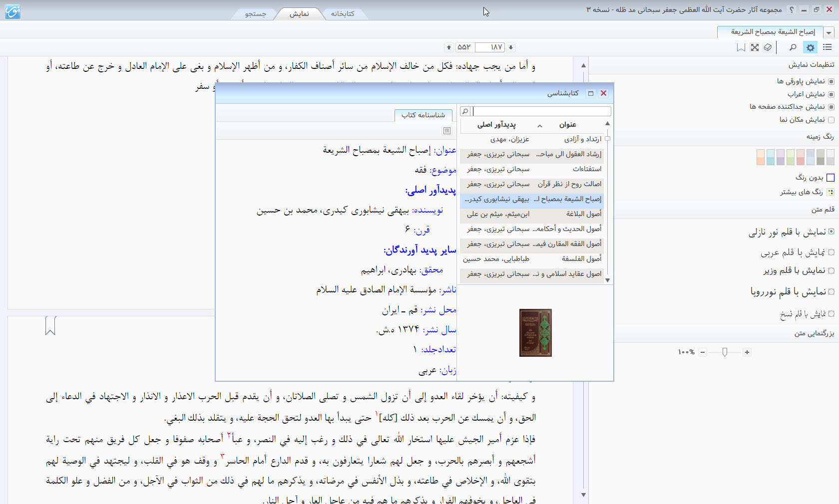
Task: Select the إصباح الشيعة بمصباح الشريعة book tab
Action: tap(771, 32)
